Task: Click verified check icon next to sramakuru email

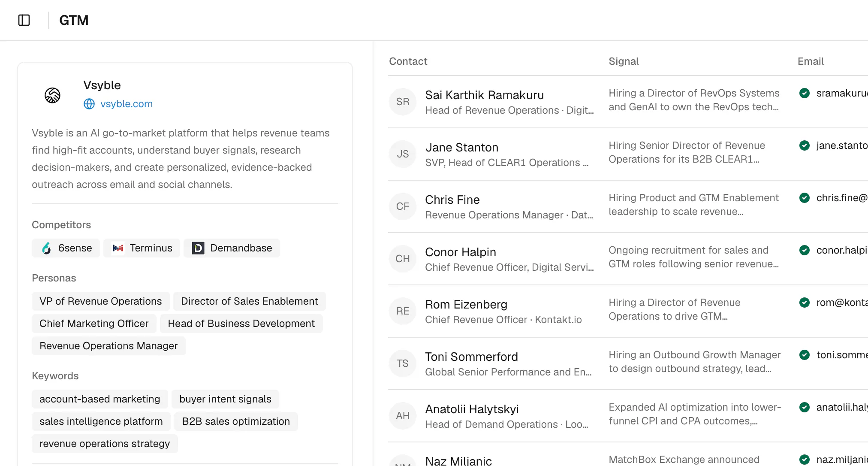Action: click(x=805, y=93)
